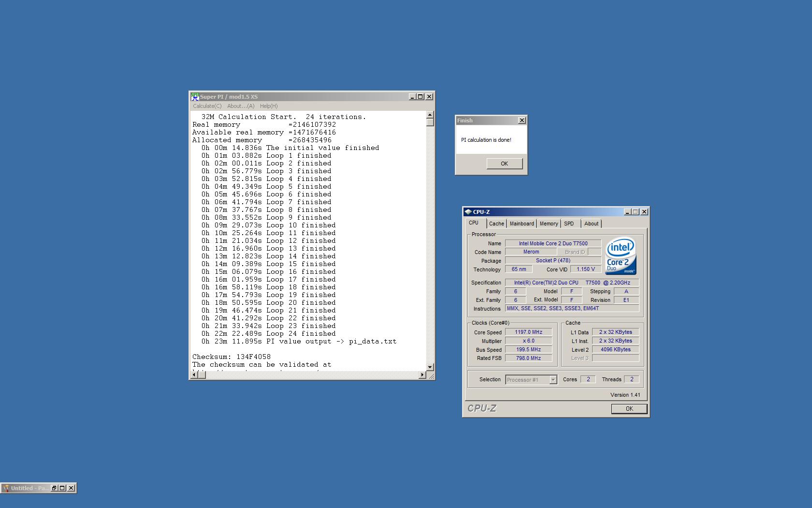Click the Core Speed value '1197.0 MHz'
This screenshot has height=508, width=812.
(x=528, y=332)
